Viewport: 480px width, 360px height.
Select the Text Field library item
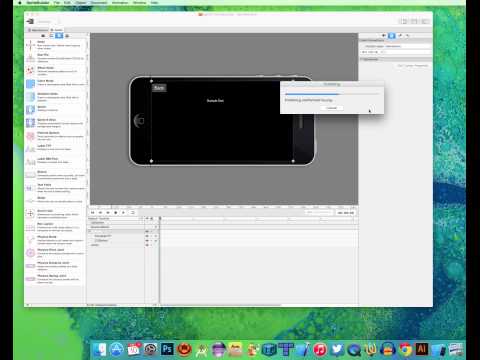[55, 188]
